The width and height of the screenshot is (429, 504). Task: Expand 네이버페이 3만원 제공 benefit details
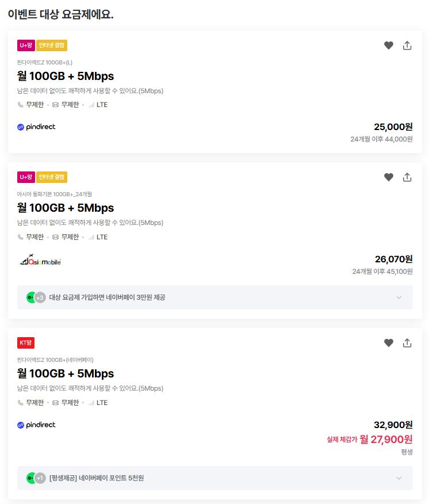click(x=399, y=297)
